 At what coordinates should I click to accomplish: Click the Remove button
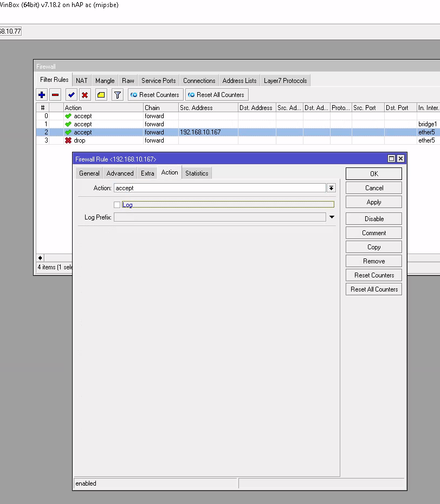pyautogui.click(x=374, y=261)
